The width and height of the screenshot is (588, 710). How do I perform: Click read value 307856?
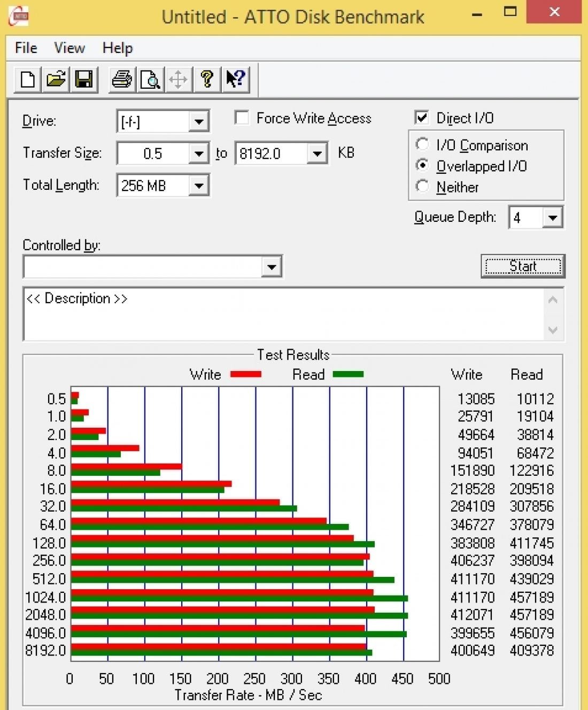532,506
